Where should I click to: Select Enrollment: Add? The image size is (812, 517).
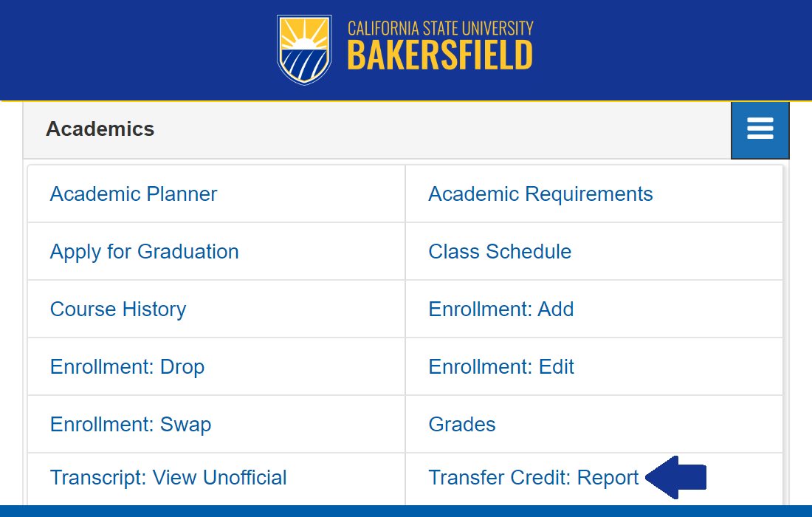[501, 309]
